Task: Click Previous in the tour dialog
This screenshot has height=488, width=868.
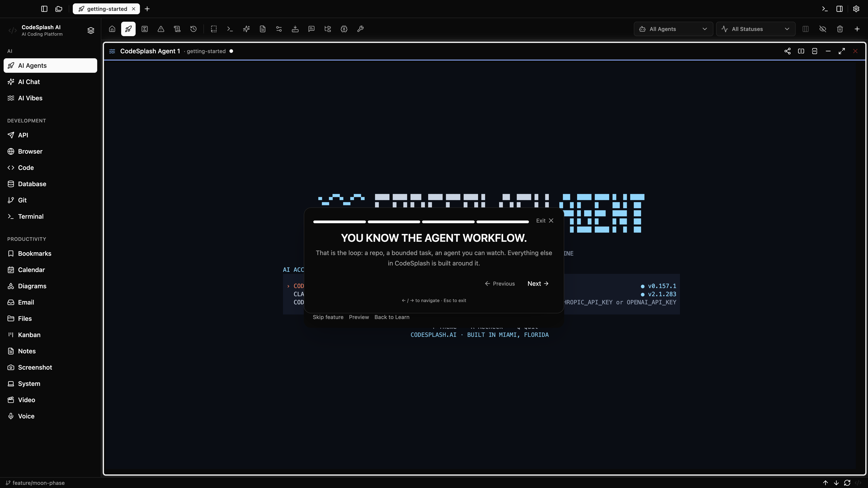Action: pyautogui.click(x=500, y=284)
